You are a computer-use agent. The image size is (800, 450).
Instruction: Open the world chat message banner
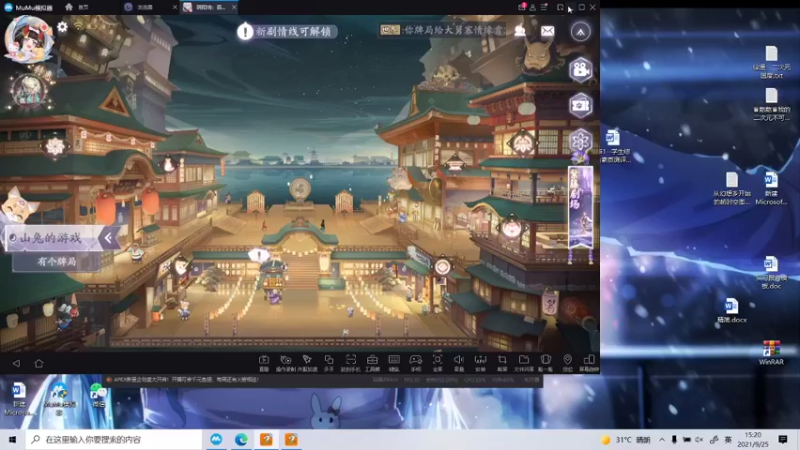click(443, 31)
